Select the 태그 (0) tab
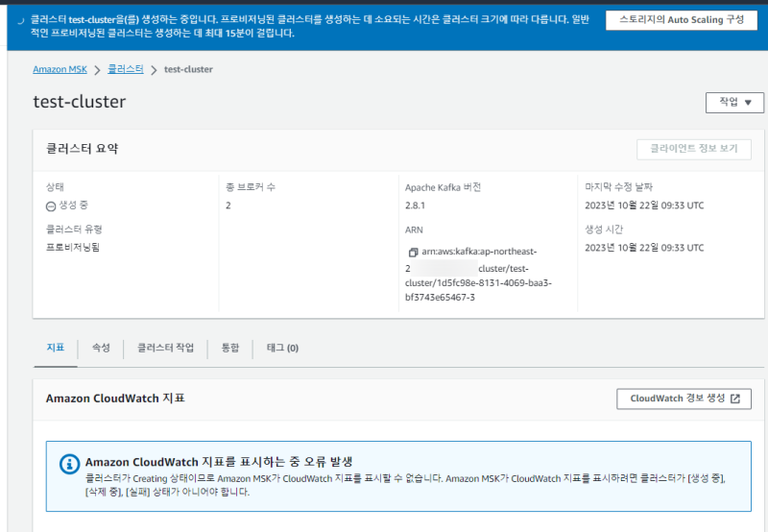Screen dimensions: 768x532 282,348
